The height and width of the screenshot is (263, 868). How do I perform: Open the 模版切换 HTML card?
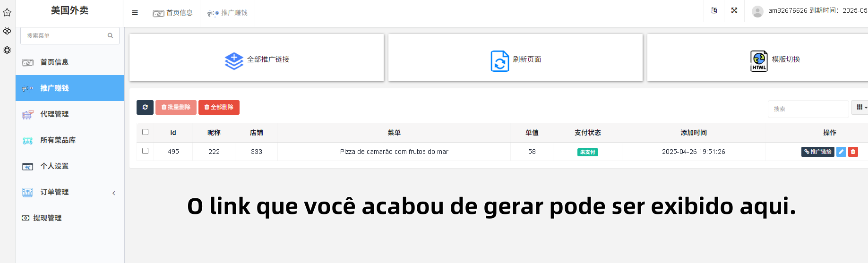758,58
